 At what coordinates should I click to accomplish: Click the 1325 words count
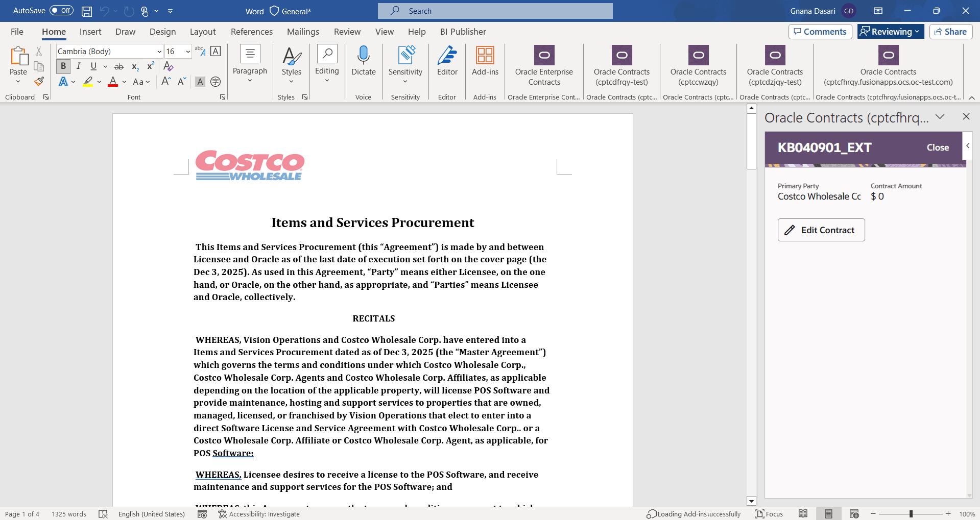pos(69,514)
